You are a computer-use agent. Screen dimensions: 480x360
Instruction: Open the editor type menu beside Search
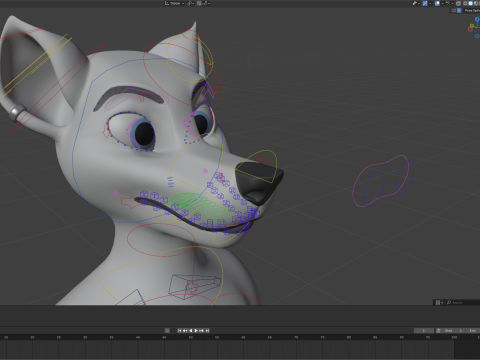point(439,302)
